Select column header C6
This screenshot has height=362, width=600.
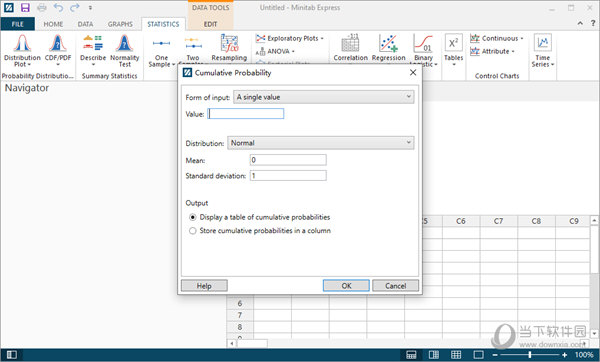[461, 221]
